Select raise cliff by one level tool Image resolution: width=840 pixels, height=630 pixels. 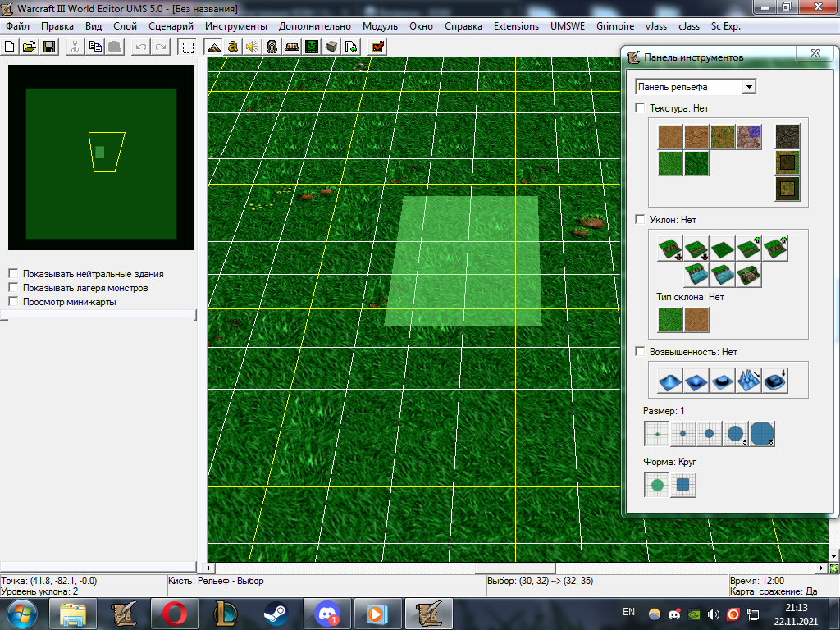click(x=748, y=249)
